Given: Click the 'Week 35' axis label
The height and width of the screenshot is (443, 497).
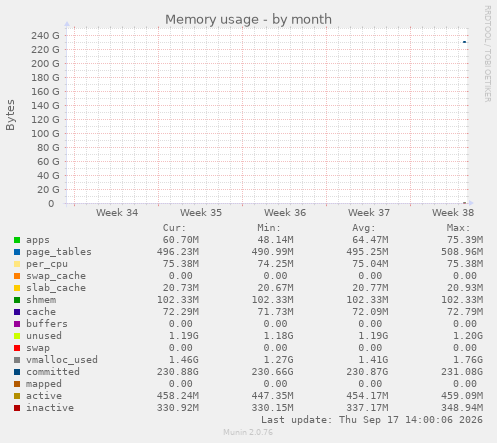Looking at the screenshot, I should click(x=201, y=213).
